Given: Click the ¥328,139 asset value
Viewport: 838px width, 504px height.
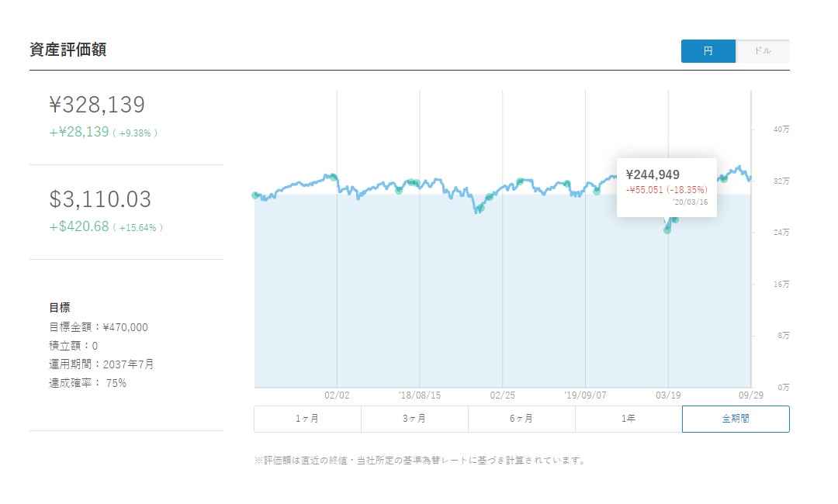Looking at the screenshot, I should pyautogui.click(x=97, y=105).
